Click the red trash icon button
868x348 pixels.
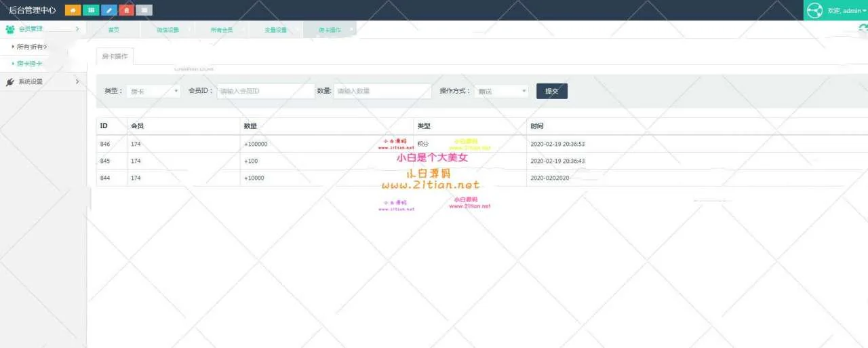(126, 10)
